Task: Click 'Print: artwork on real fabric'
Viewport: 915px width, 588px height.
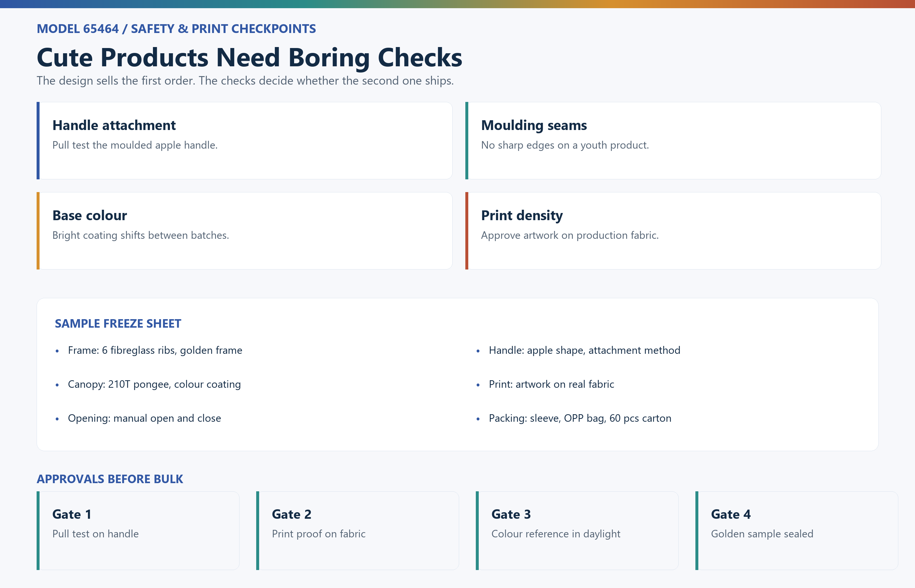Action: point(551,384)
